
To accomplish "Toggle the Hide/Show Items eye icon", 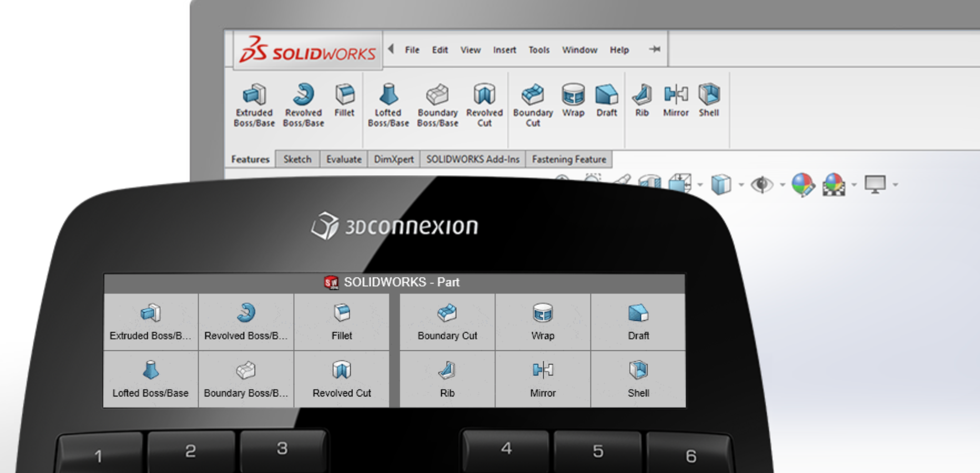I will 762,184.
